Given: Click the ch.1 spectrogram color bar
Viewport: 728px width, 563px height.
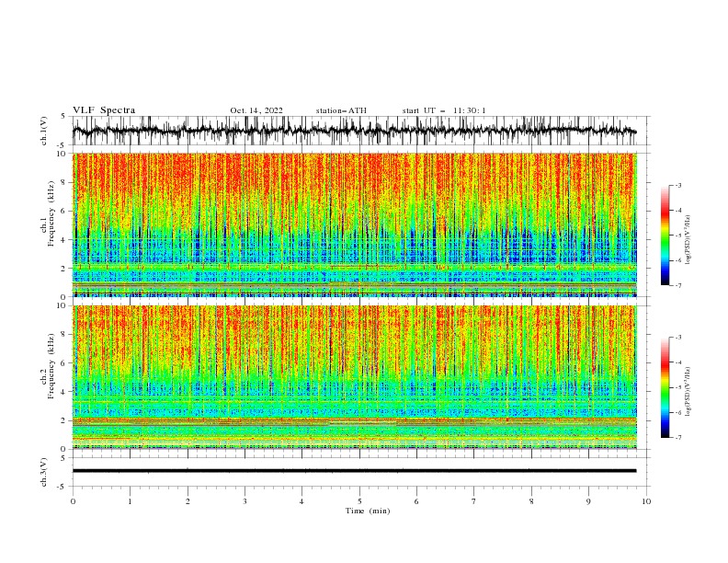Looking at the screenshot, I should 665,236.
